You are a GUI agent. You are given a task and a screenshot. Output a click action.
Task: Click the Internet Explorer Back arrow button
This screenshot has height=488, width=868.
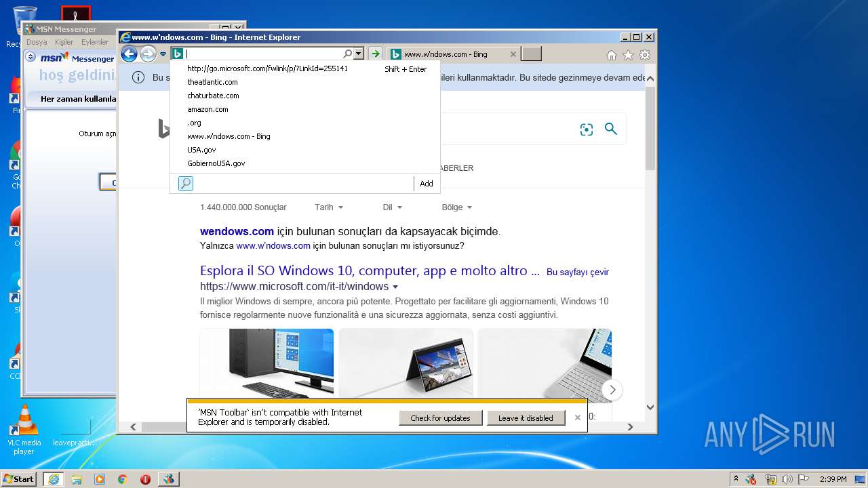click(x=129, y=54)
